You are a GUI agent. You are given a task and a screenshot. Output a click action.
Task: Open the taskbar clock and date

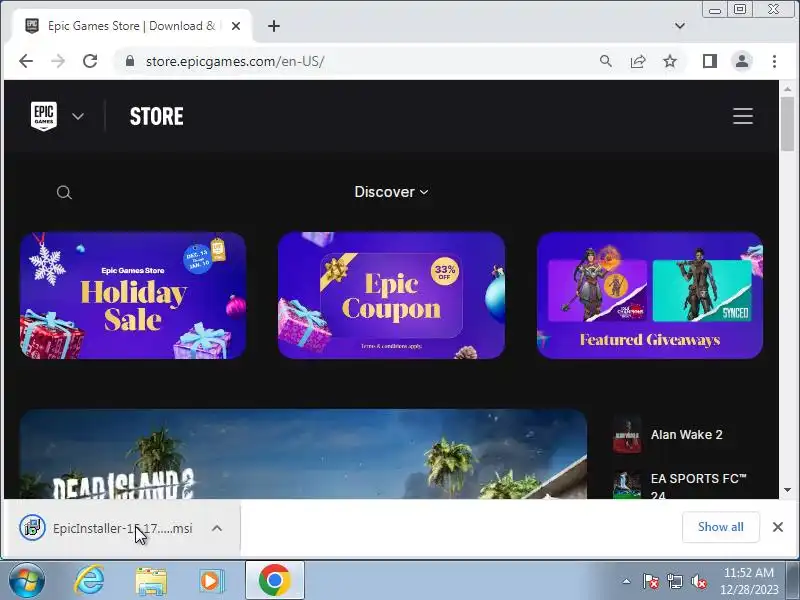(748, 581)
